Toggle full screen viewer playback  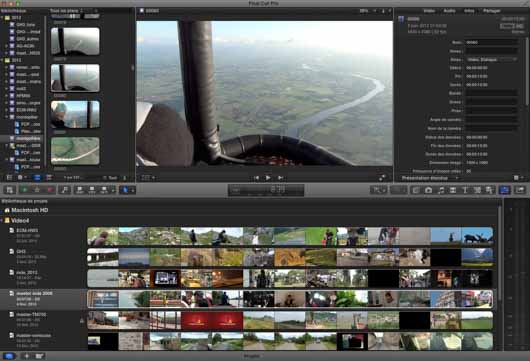point(382,177)
